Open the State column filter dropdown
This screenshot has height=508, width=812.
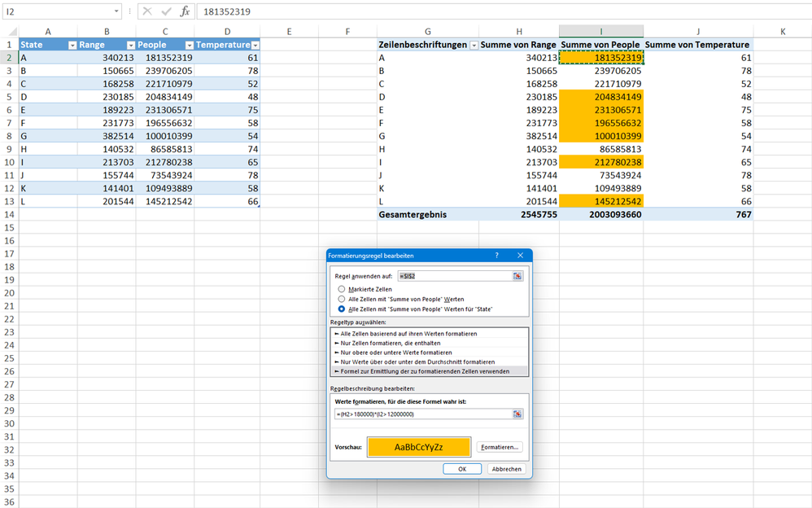[x=72, y=46]
